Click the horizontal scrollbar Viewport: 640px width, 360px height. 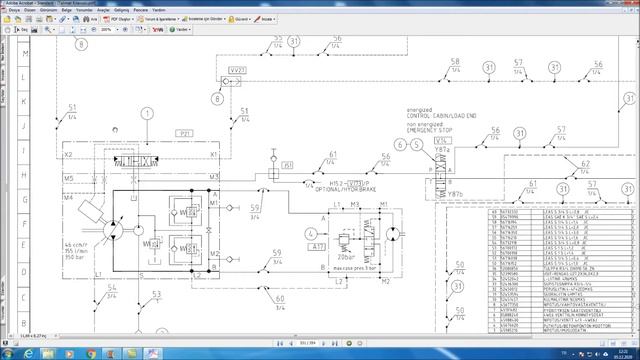click(x=296, y=336)
